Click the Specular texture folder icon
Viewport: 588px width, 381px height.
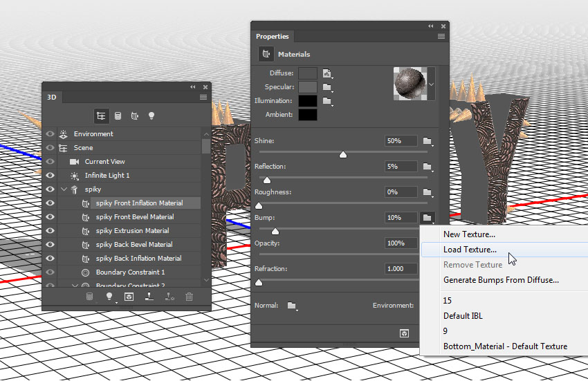327,87
